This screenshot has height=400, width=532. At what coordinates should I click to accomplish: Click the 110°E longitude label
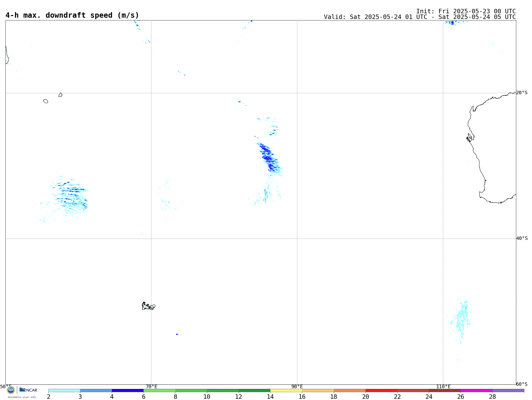click(x=443, y=387)
